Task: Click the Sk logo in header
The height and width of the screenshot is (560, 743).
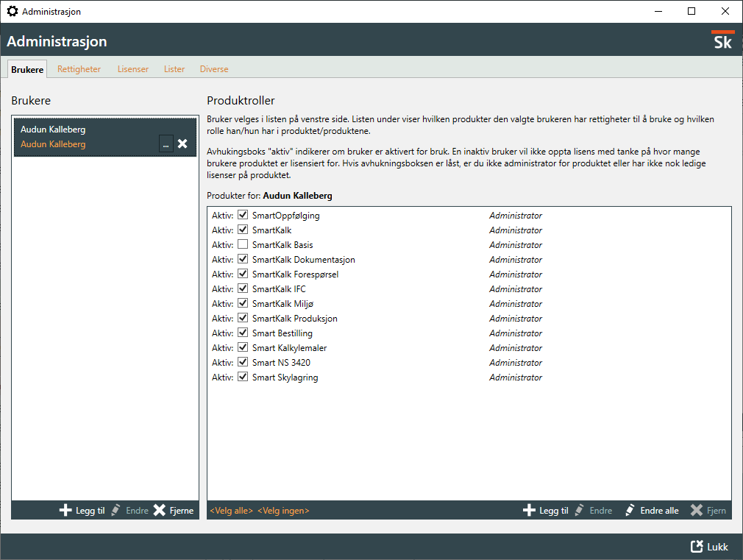Action: pyautogui.click(x=722, y=40)
